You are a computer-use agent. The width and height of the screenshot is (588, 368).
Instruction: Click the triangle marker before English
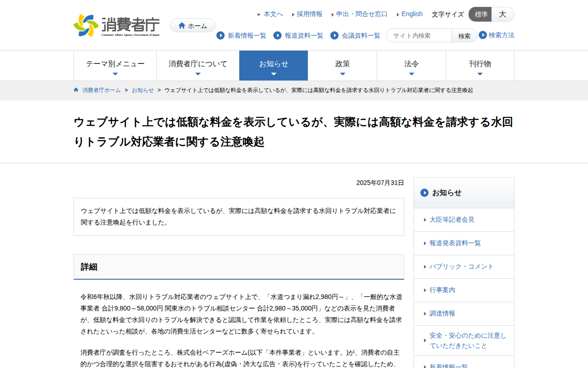click(398, 15)
